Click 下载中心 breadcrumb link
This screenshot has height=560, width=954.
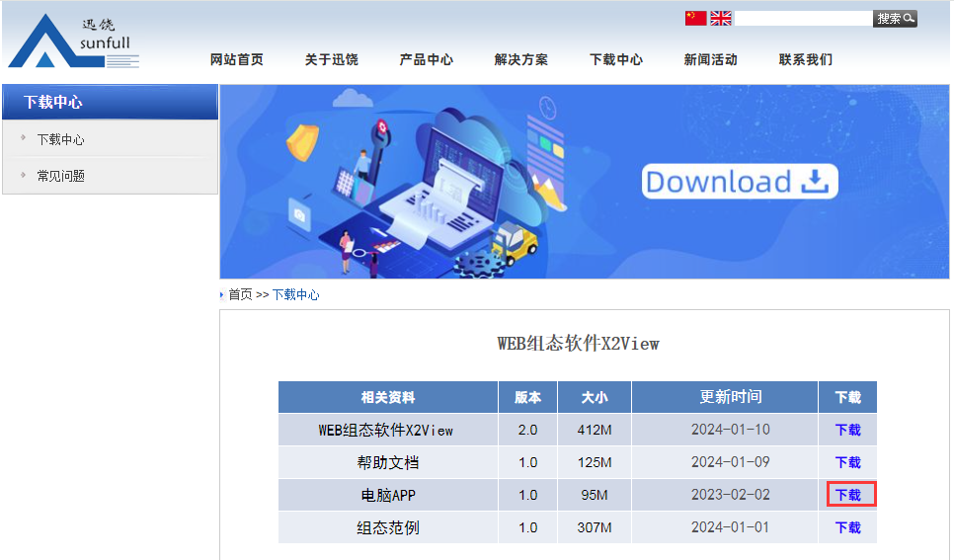[x=295, y=294]
